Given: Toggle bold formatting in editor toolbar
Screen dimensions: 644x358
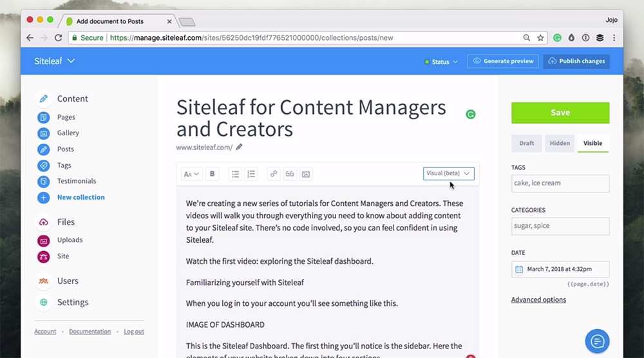Looking at the screenshot, I should (213, 174).
